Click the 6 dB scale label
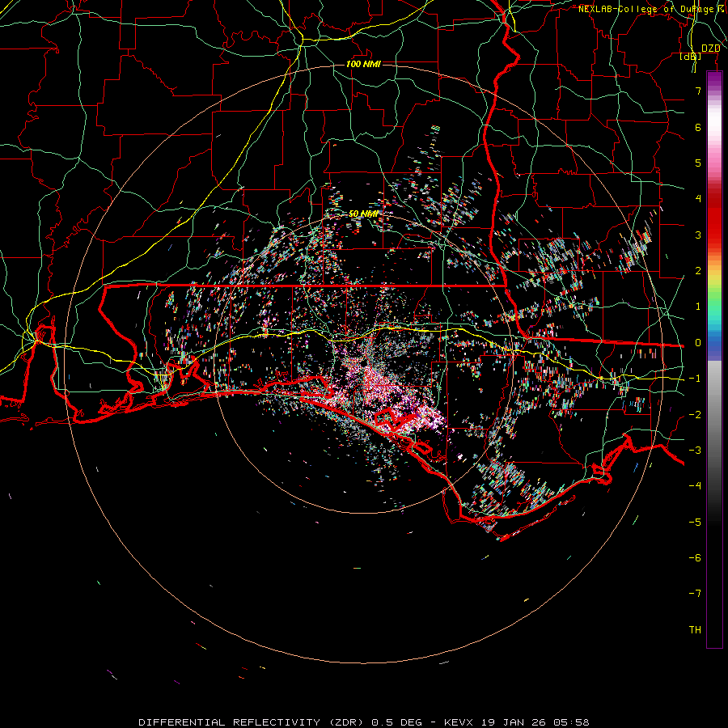 point(698,127)
